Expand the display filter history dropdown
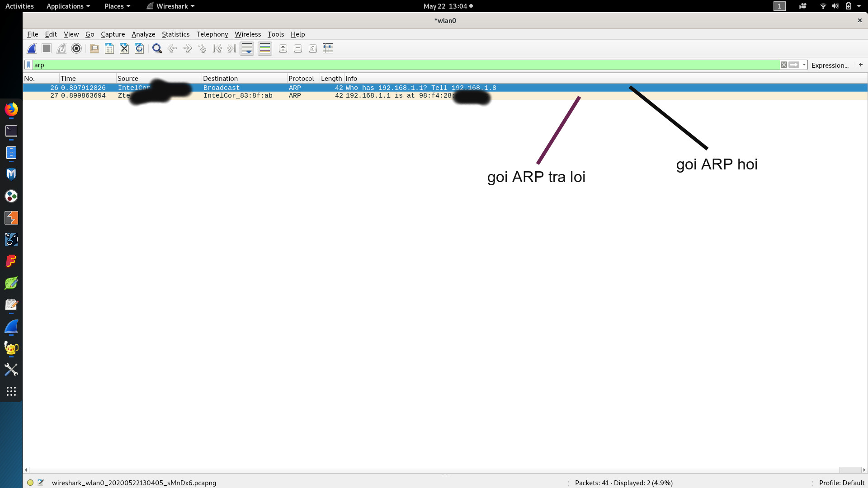 [804, 65]
